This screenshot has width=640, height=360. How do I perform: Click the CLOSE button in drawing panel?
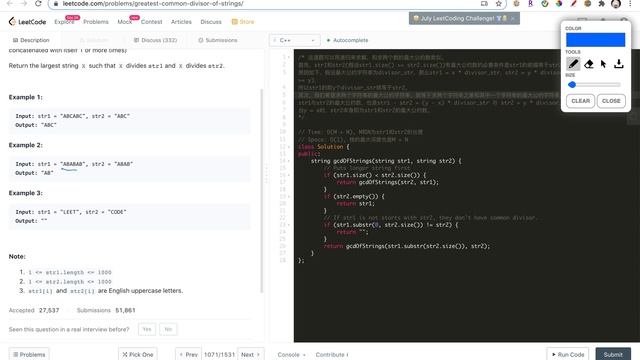(x=611, y=101)
